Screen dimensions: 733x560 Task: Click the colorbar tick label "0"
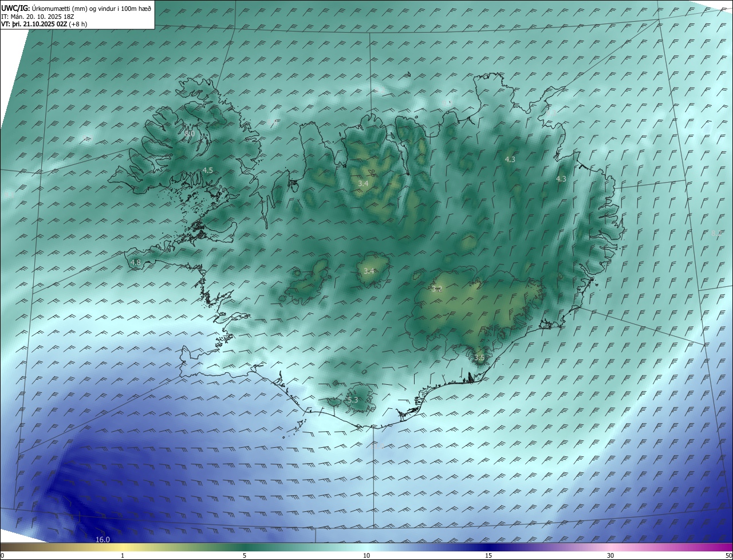pyautogui.click(x=2, y=555)
